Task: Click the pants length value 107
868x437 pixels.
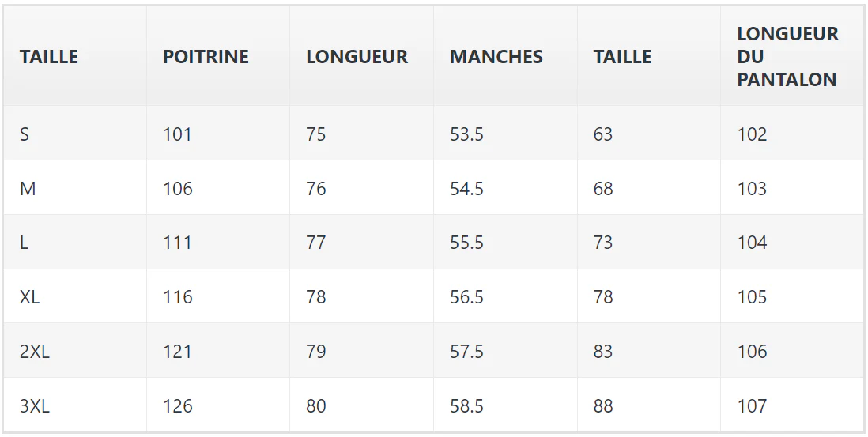Action: [x=752, y=406]
